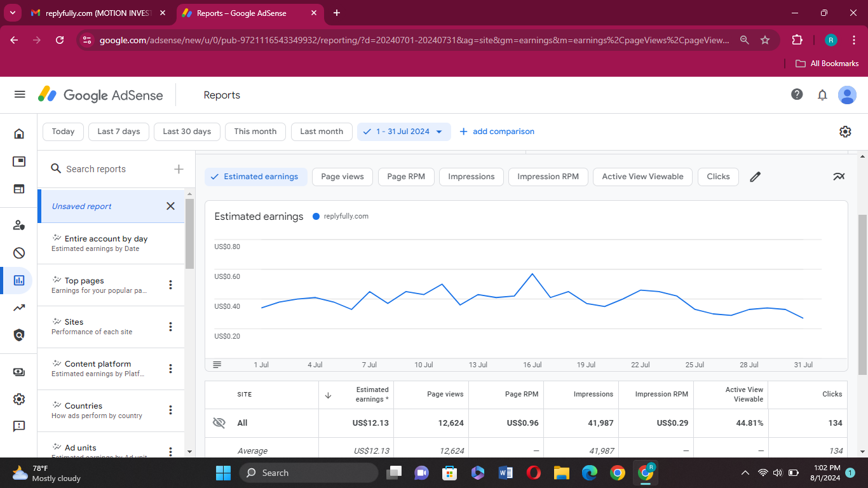The height and width of the screenshot is (488, 868).
Task: Select the Last 7 days range
Action: [x=119, y=132]
